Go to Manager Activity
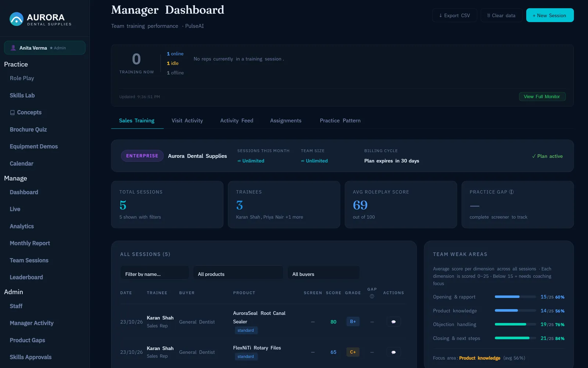 point(32,323)
